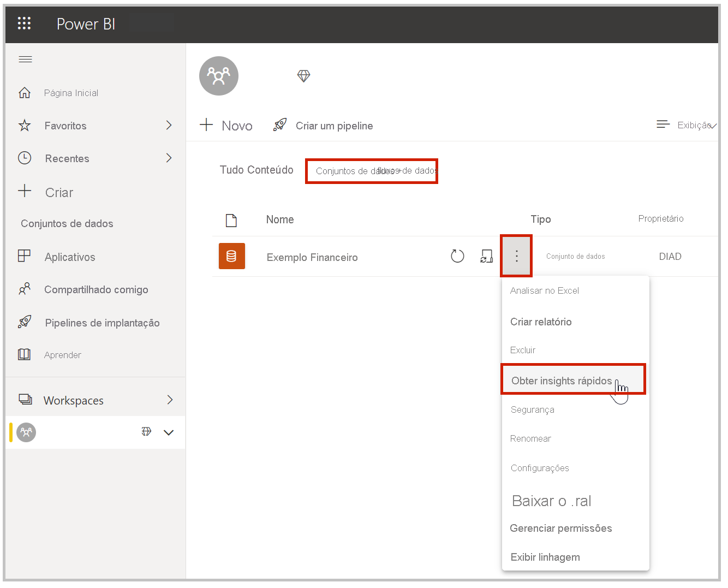Expand the Recentes chevron
The height and width of the screenshot is (588, 728).
click(169, 158)
